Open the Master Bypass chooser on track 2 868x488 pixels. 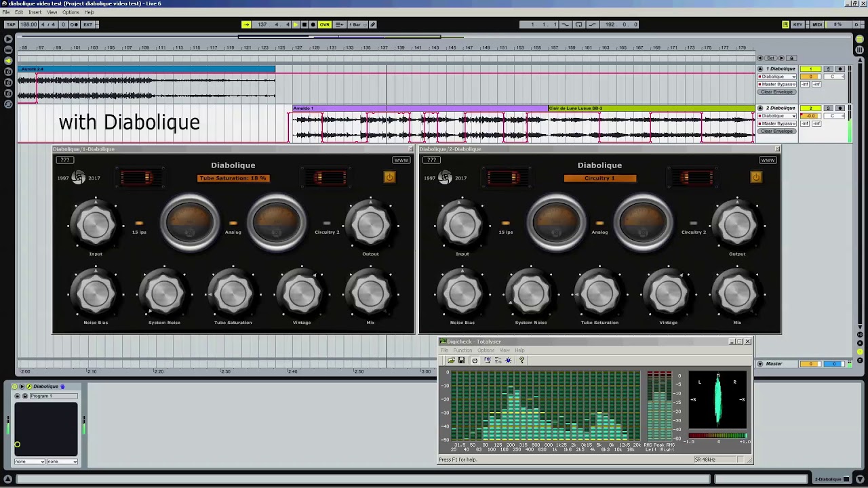[777, 123]
